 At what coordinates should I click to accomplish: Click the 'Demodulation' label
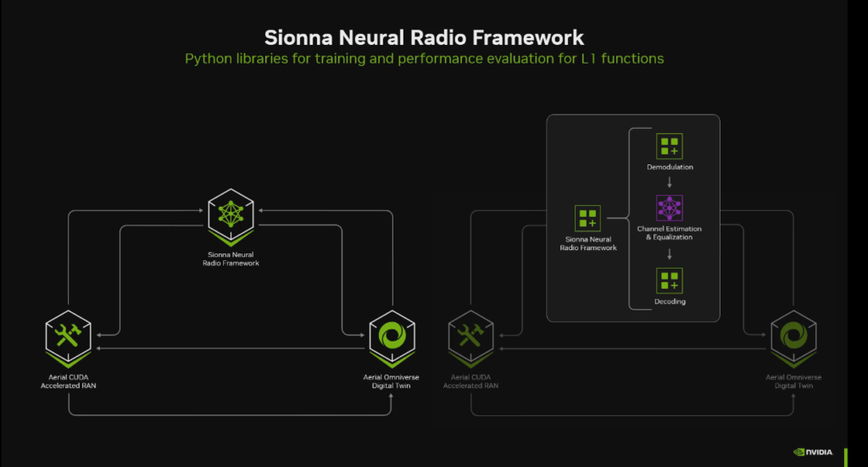pos(670,167)
